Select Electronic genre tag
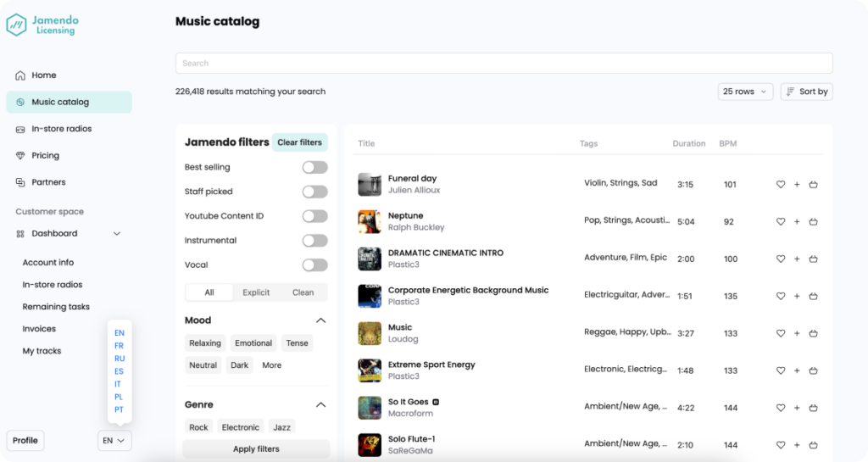The width and height of the screenshot is (868, 462). (240, 427)
